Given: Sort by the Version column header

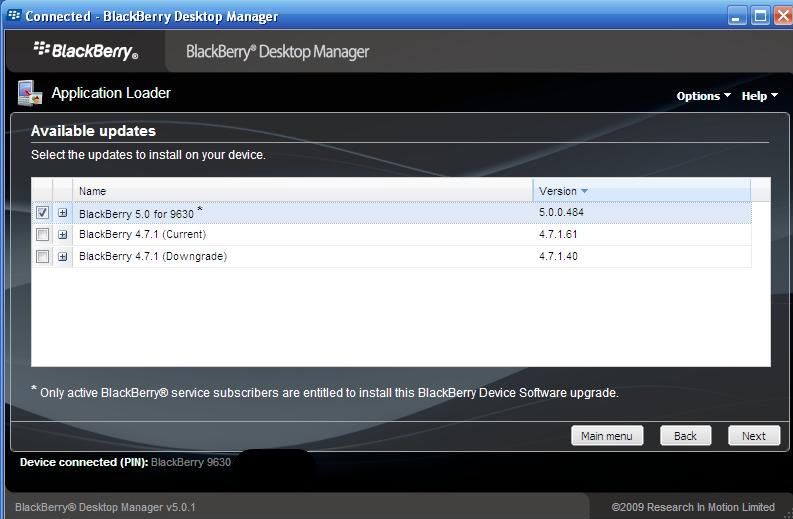Looking at the screenshot, I should tap(641, 191).
